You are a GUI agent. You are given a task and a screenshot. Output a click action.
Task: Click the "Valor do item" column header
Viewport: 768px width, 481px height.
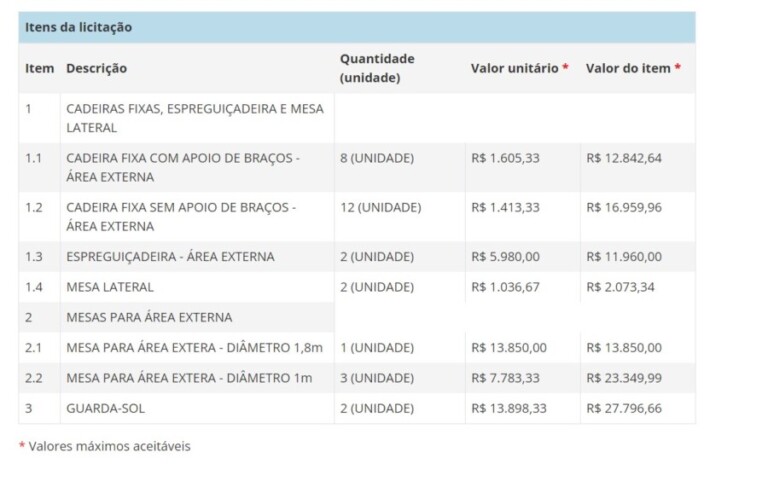click(629, 68)
